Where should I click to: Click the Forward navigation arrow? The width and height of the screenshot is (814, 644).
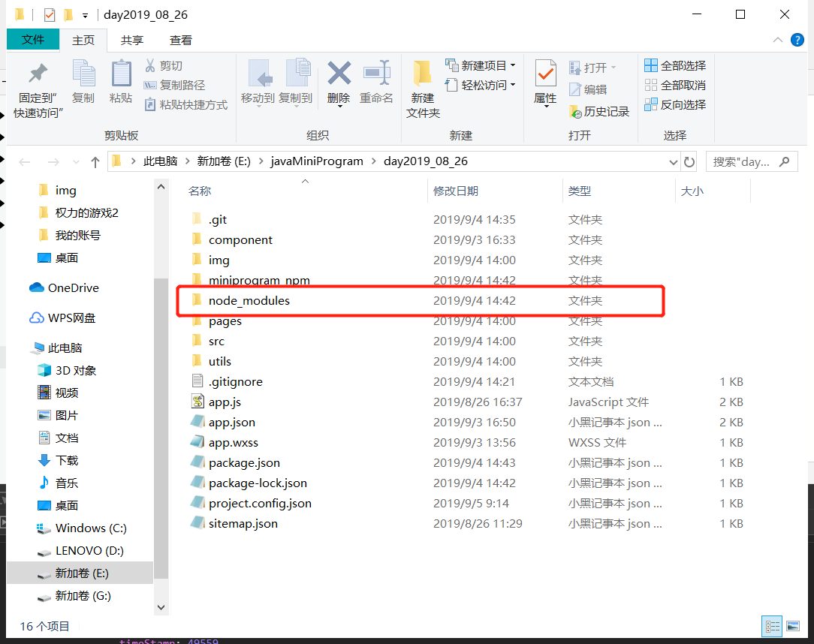[53, 162]
